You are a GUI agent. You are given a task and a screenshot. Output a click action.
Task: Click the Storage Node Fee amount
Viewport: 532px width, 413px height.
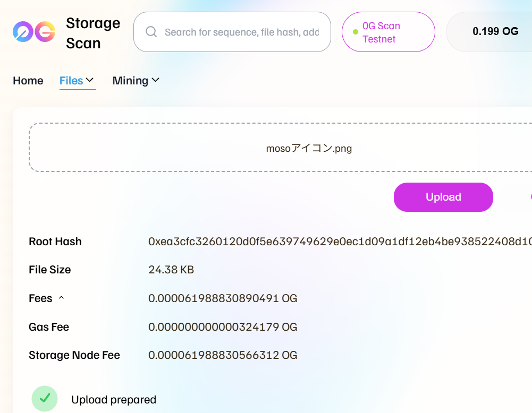coord(223,355)
